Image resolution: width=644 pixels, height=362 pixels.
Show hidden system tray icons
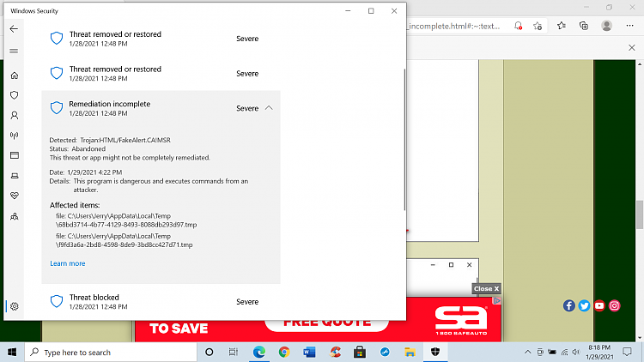[x=528, y=353]
